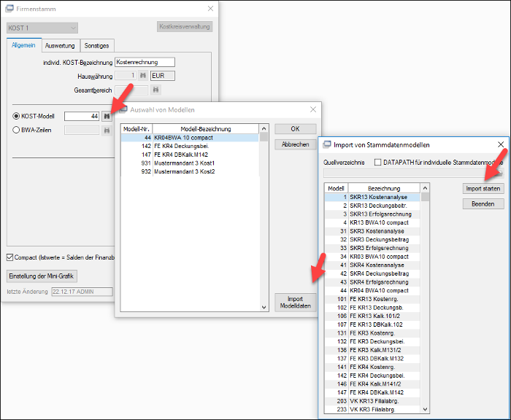Toggle the DATAPATH checkbox
The image size is (511, 420).
click(377, 162)
